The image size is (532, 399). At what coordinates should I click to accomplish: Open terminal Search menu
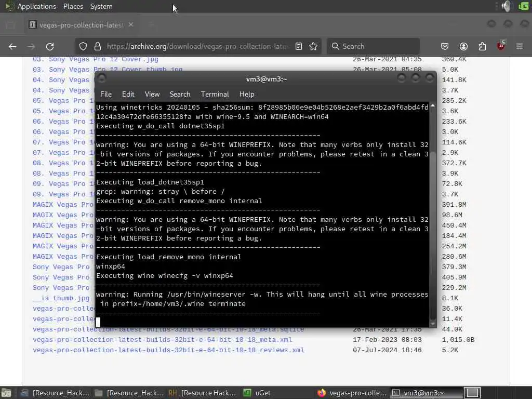[x=180, y=95]
